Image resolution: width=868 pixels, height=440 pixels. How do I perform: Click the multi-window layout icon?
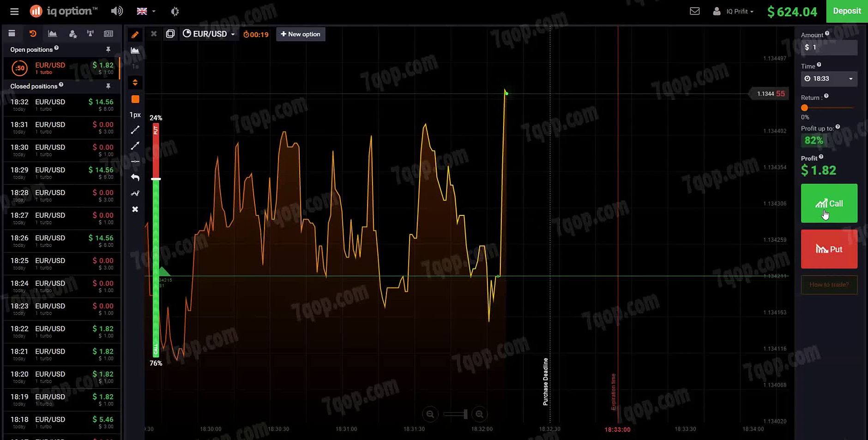coord(170,34)
